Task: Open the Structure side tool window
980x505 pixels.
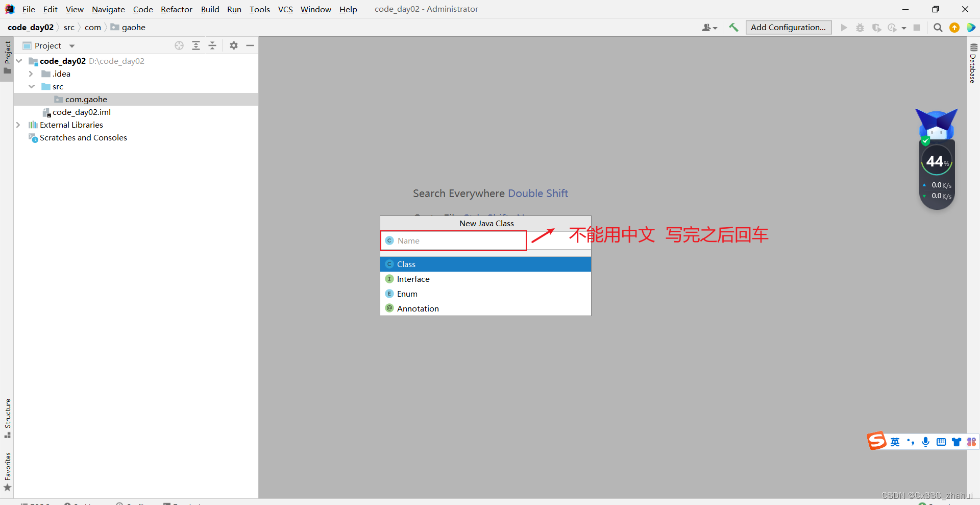Action: click(x=7, y=418)
